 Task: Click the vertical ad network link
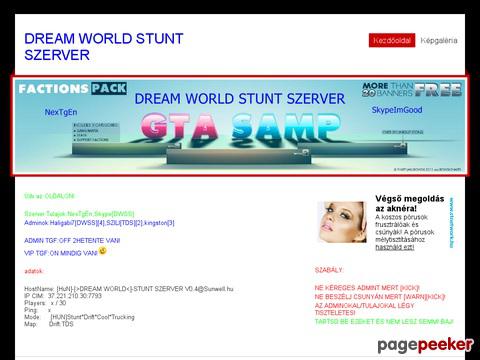(x=451, y=223)
